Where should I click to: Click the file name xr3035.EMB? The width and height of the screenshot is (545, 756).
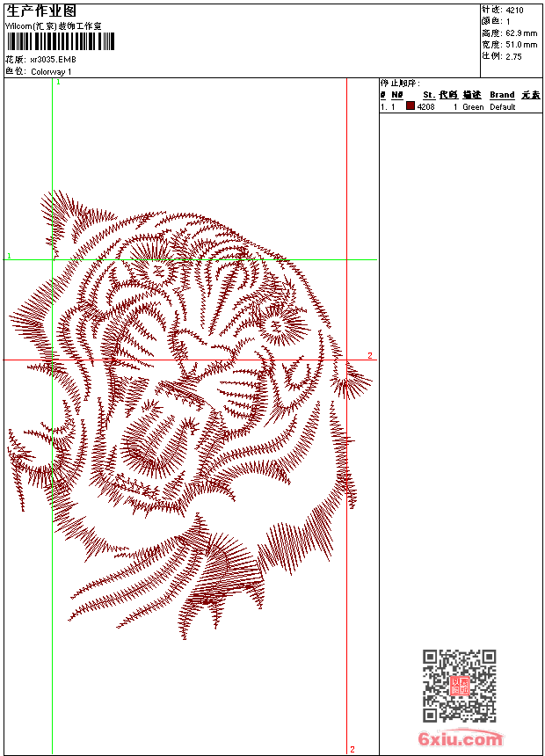click(53, 60)
